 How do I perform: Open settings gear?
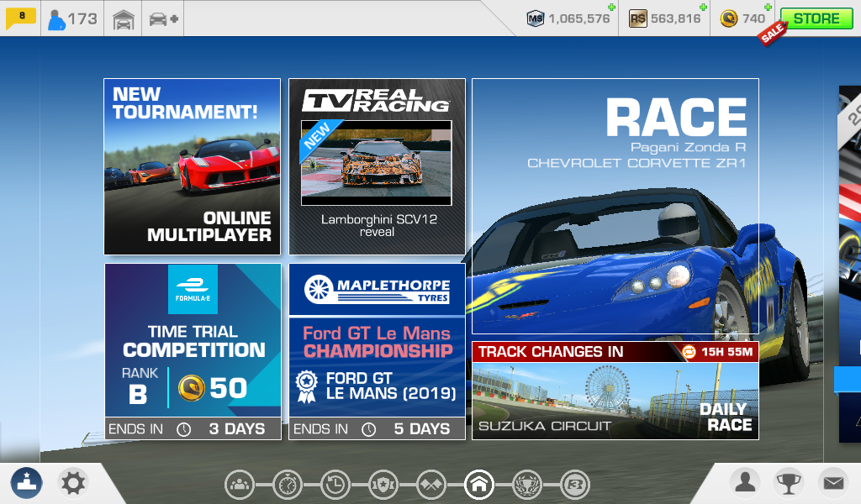73,483
